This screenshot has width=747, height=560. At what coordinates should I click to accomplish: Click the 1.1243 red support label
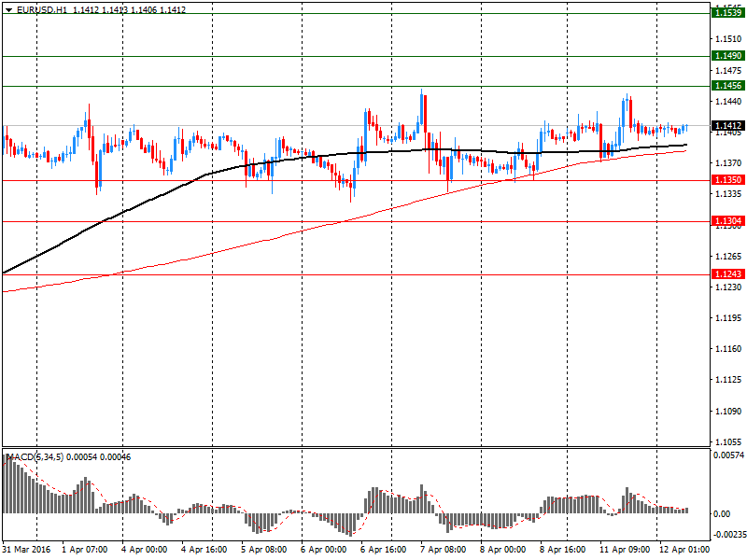coord(728,273)
